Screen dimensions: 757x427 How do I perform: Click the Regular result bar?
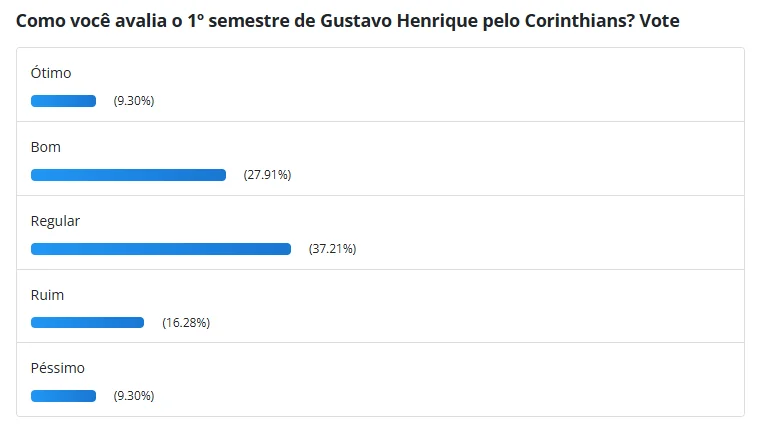(x=161, y=249)
